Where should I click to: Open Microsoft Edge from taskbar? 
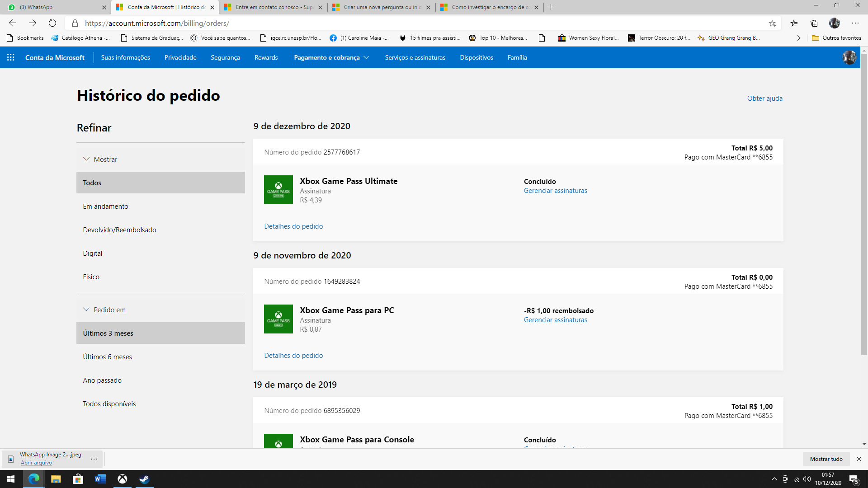(33, 479)
